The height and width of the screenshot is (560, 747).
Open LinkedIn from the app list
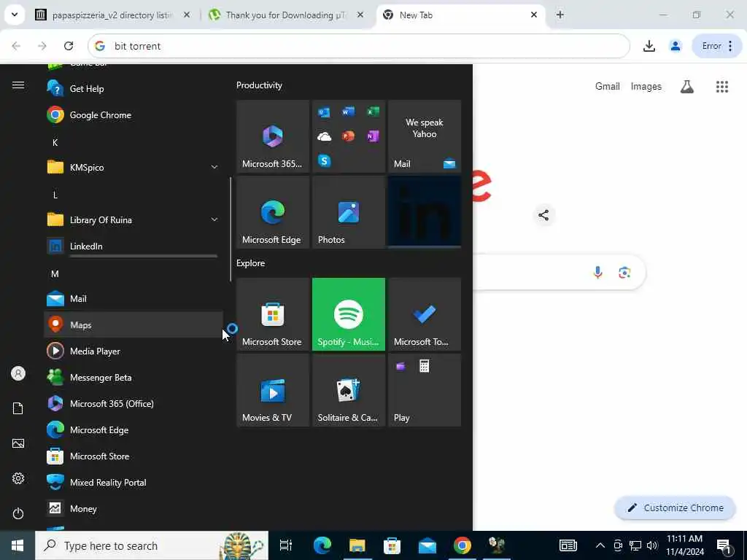click(x=133, y=246)
